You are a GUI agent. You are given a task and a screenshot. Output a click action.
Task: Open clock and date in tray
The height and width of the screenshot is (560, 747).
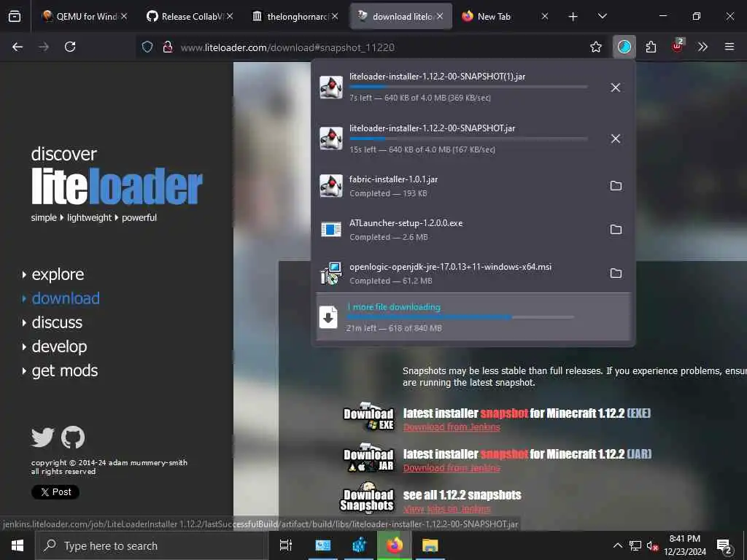tap(684, 545)
